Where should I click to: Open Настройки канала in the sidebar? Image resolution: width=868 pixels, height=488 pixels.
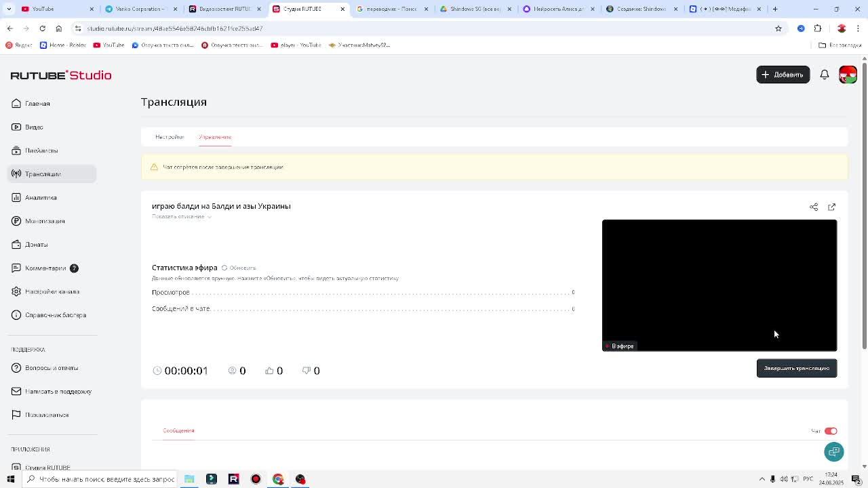pyautogui.click(x=53, y=291)
